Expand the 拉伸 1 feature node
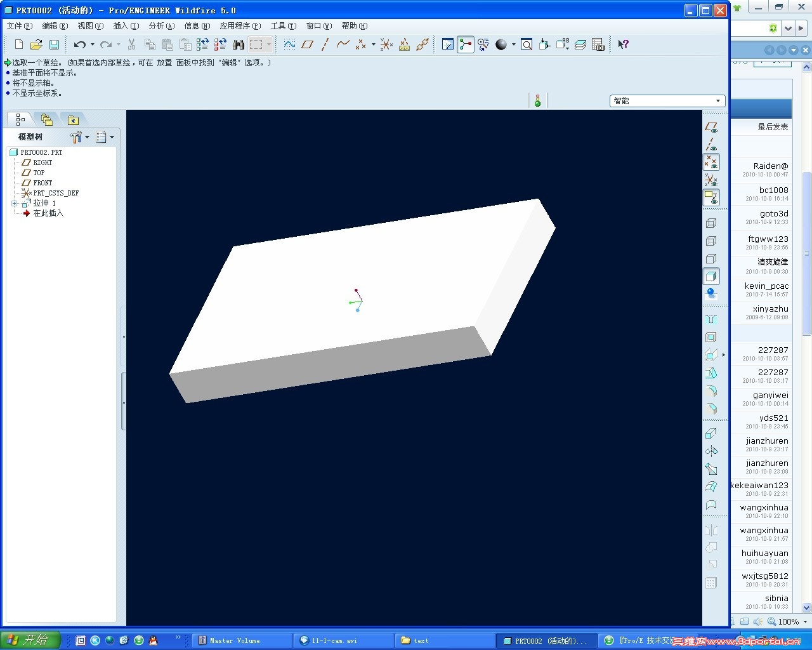The height and width of the screenshot is (650, 812). [14, 204]
